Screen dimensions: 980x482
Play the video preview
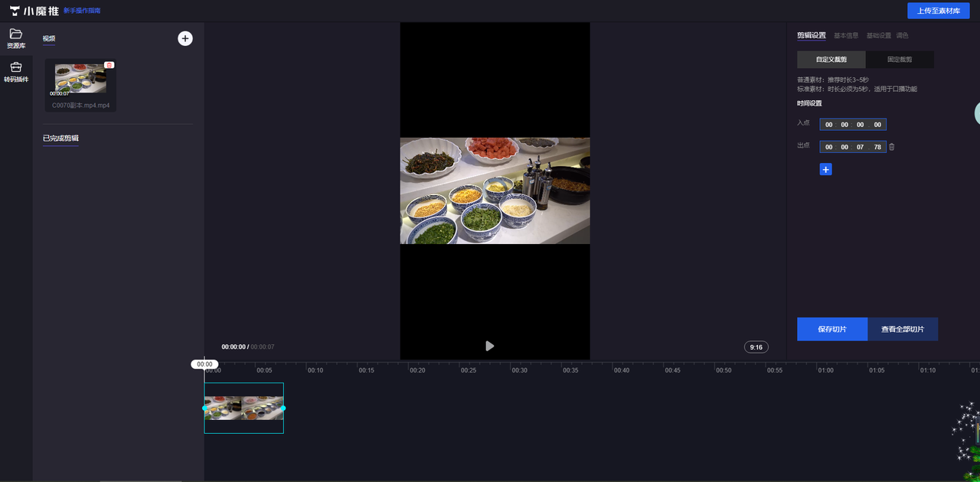[x=489, y=346]
